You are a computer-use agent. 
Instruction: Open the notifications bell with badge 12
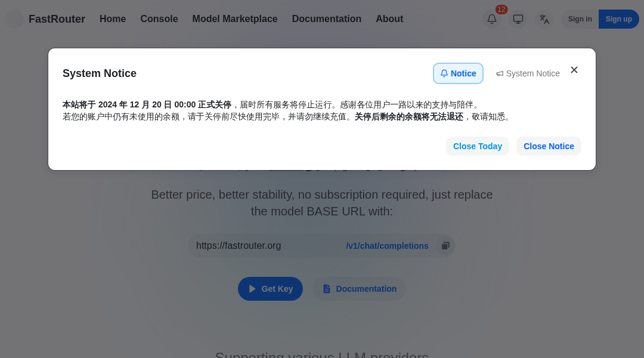pos(491,19)
